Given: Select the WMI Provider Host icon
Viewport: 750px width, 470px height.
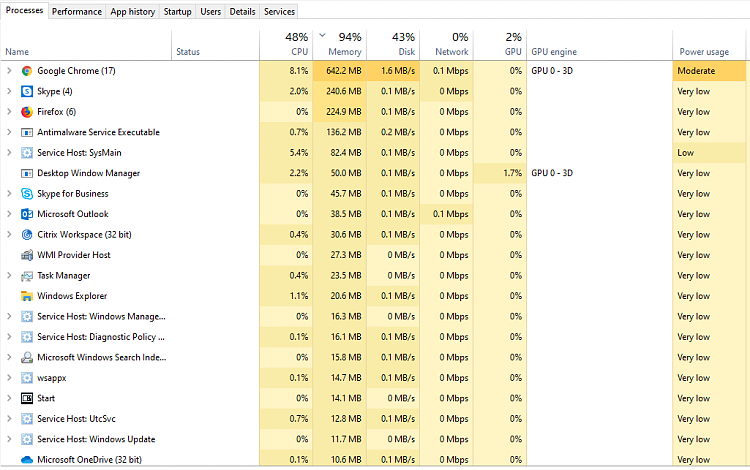Looking at the screenshot, I should pos(27,255).
